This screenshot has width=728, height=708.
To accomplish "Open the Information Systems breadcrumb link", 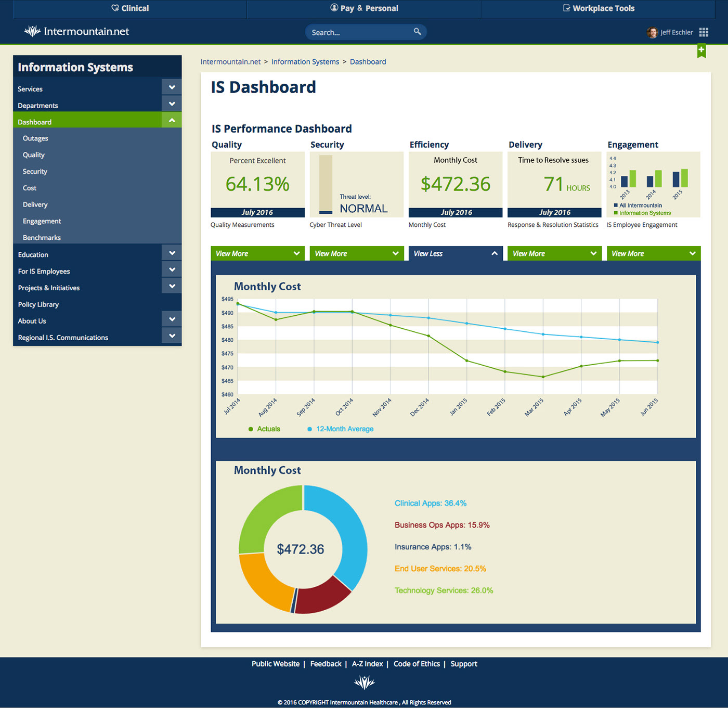I will coord(305,62).
